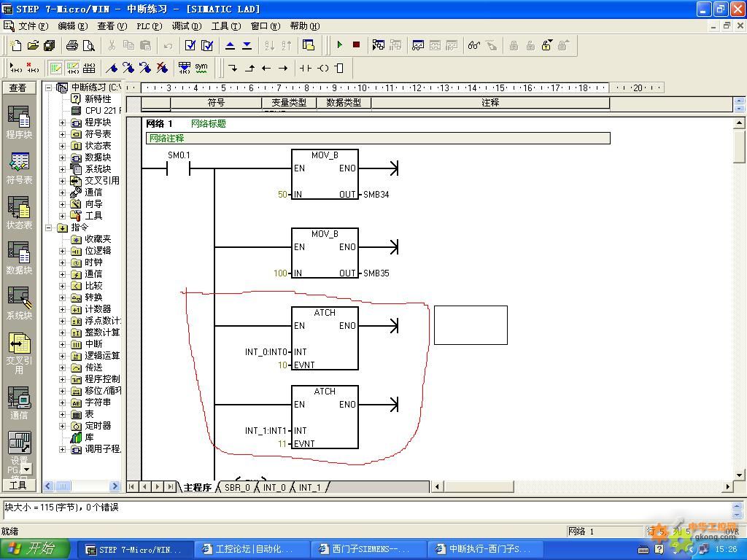Open the 调试(D) menu

pyautogui.click(x=187, y=26)
